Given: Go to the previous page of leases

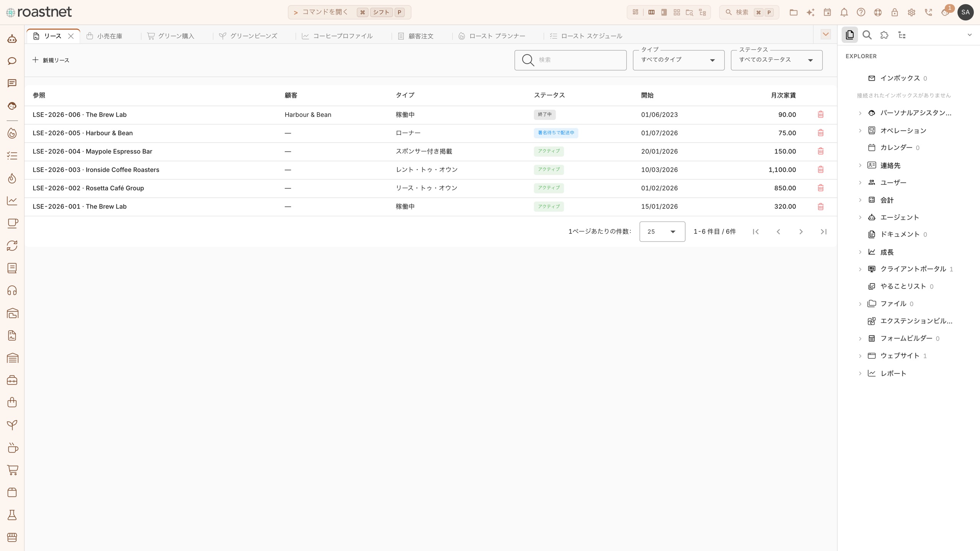Looking at the screenshot, I should 778,231.
